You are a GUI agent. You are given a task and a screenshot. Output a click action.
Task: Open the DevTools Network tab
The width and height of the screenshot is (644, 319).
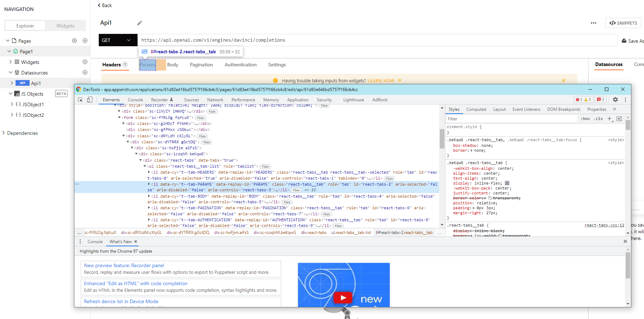tap(215, 100)
